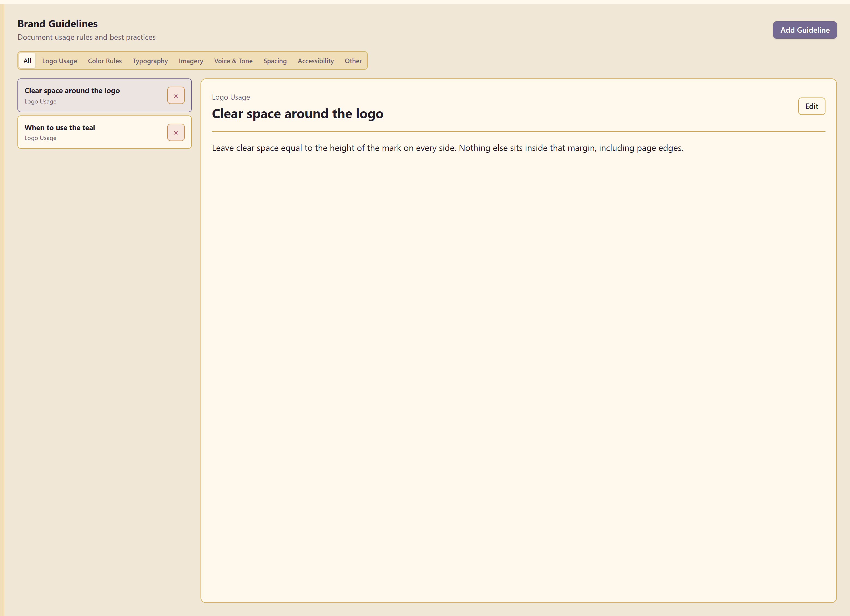View the Accessibility tab
Viewport: 850px width, 616px height.
(315, 61)
